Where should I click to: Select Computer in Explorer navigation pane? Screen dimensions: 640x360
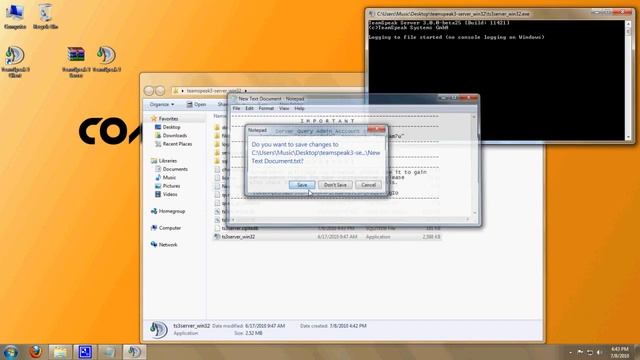click(169, 228)
